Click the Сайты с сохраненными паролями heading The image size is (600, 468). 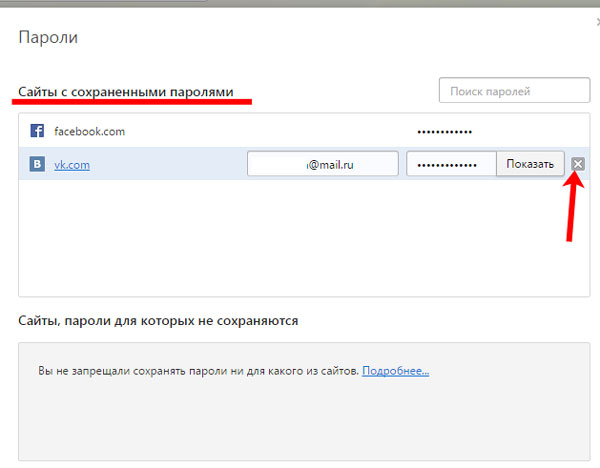(125, 91)
